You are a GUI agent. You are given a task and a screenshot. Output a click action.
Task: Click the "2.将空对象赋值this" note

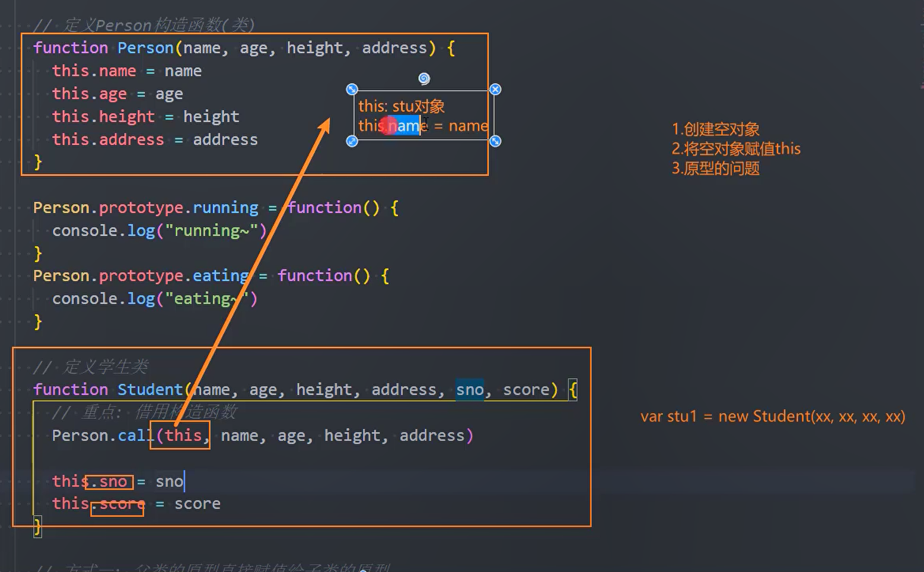pos(736,149)
